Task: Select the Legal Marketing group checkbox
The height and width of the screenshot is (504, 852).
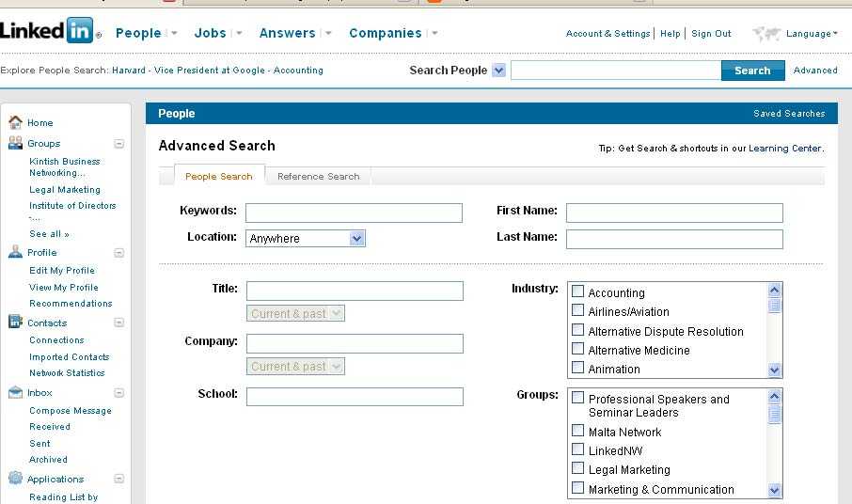Action: (x=577, y=468)
